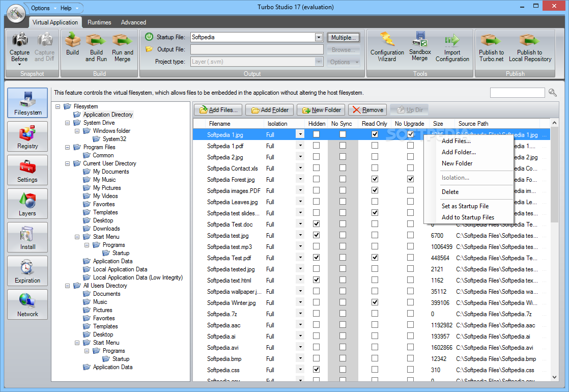
Task: Switch to the Runtimes tab
Action: 99,22
